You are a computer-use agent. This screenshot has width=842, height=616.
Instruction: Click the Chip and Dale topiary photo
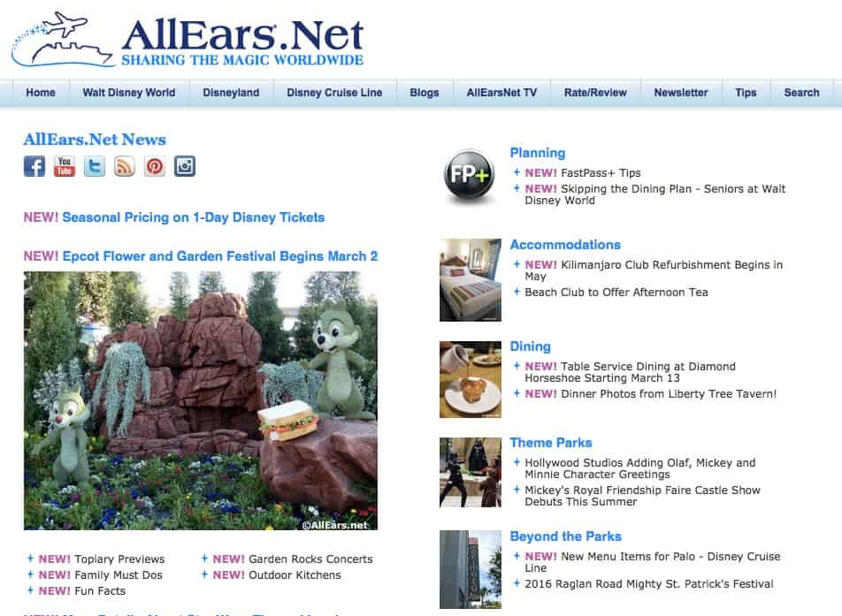[x=201, y=401]
